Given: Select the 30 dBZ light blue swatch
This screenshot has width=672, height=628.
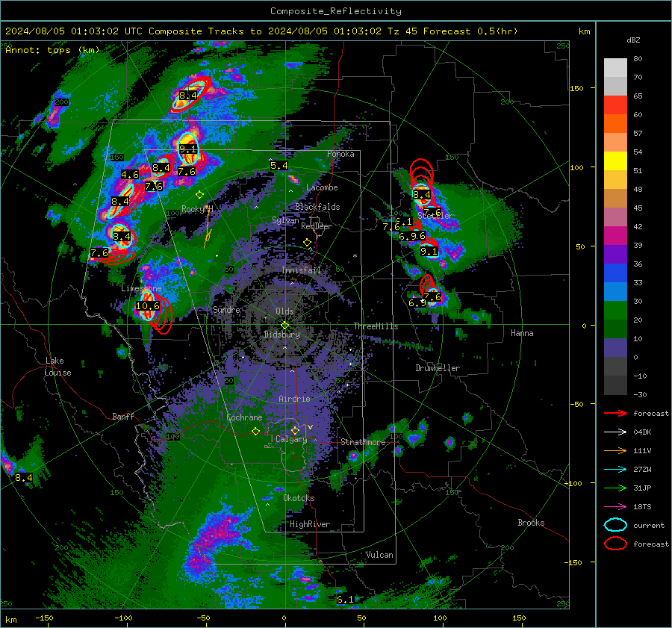Looking at the screenshot, I should point(615,291).
